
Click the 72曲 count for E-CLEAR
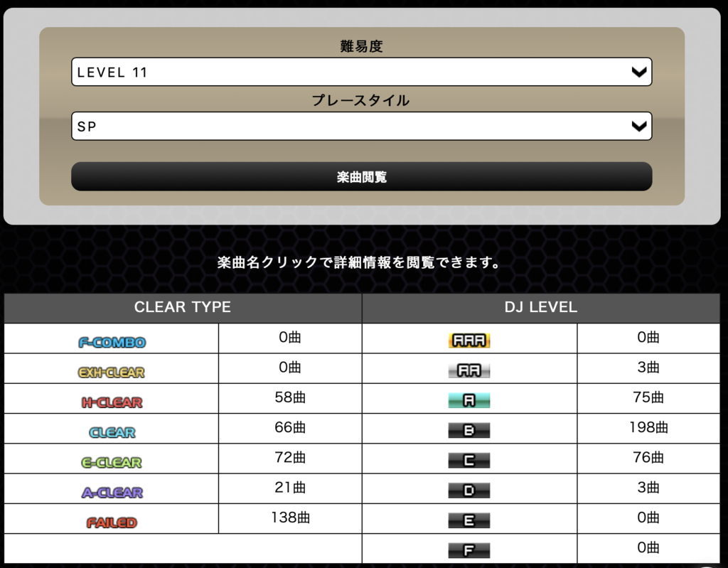tap(290, 458)
